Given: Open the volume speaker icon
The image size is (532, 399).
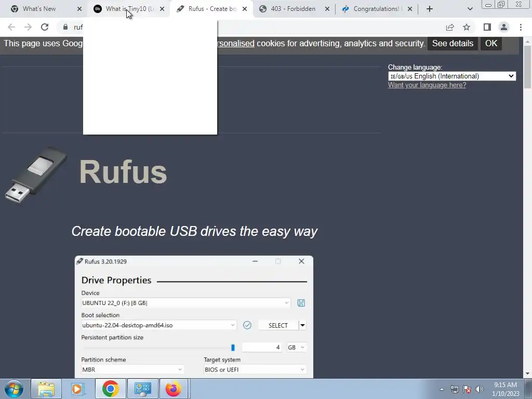Looking at the screenshot, I should (479, 389).
